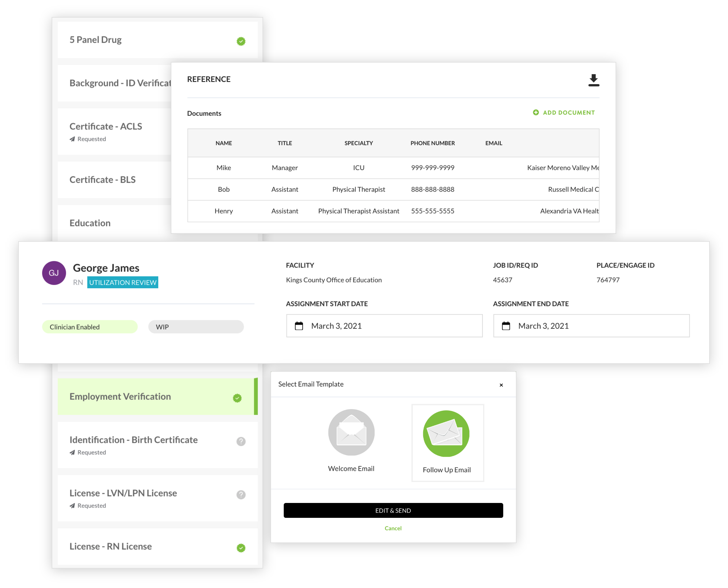Click the green checkmark on RN License

coord(241,548)
